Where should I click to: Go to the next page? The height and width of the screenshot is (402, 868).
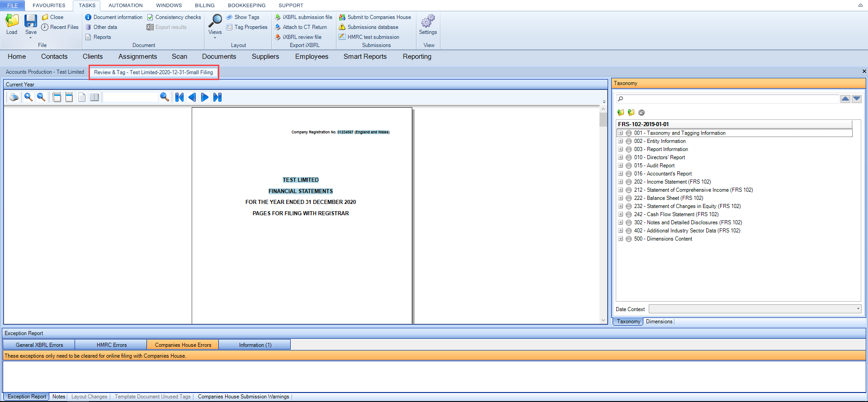point(205,97)
